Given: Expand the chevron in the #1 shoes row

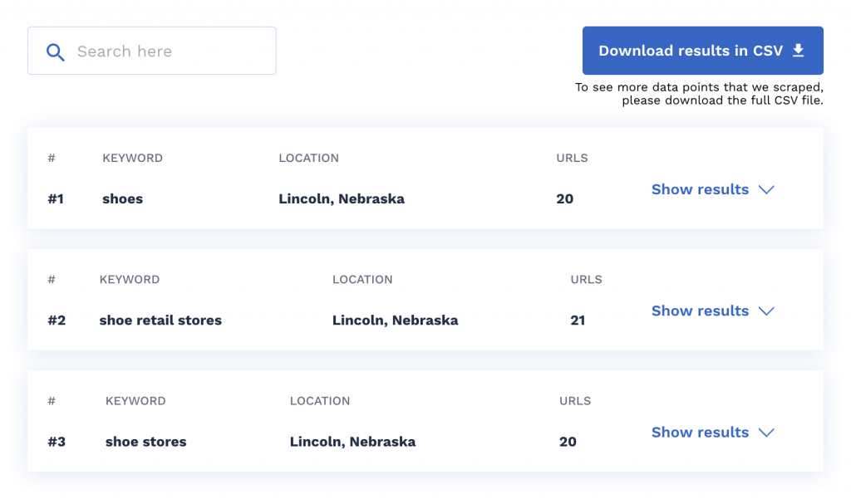Looking at the screenshot, I should 767,189.
